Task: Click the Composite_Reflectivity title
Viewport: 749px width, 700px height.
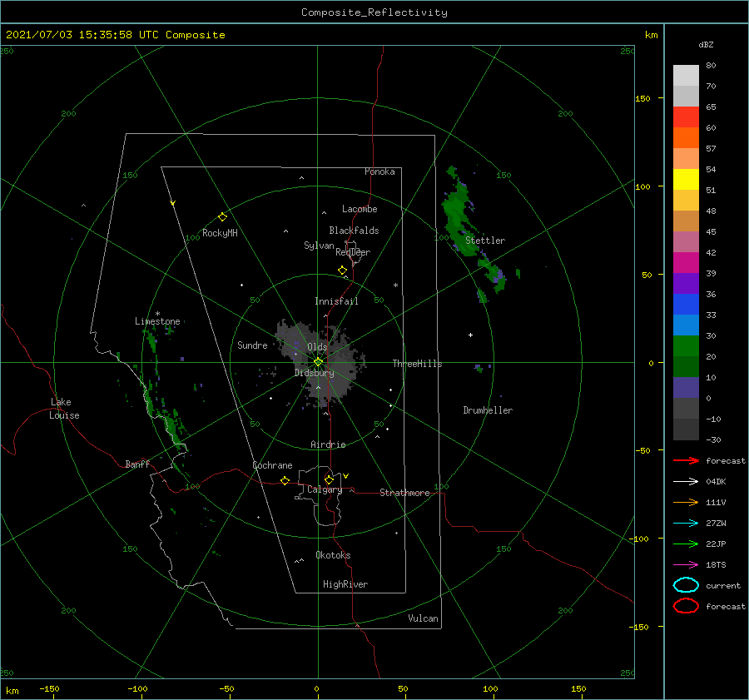Action: tap(374, 12)
